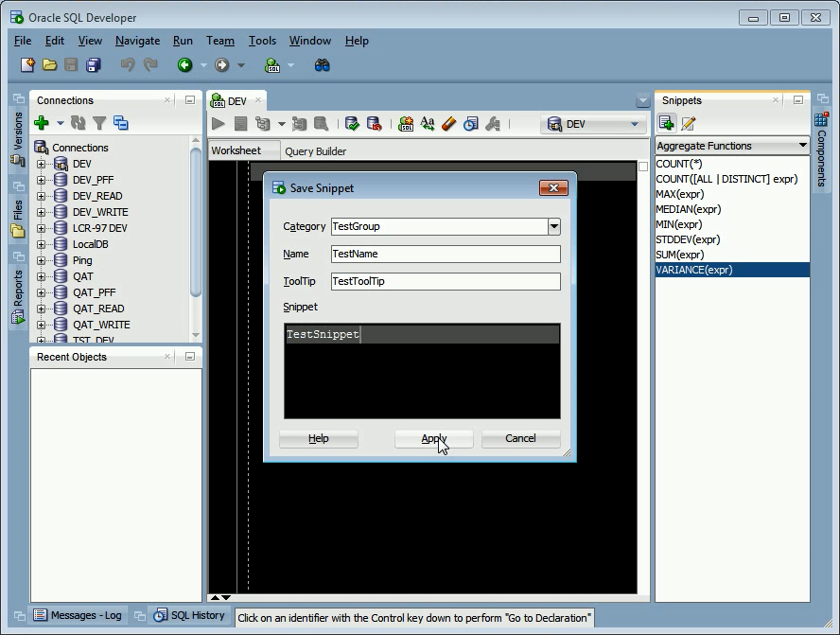Expand the LCR-97 DEV connection
This screenshot has width=840, height=635.
[42, 228]
